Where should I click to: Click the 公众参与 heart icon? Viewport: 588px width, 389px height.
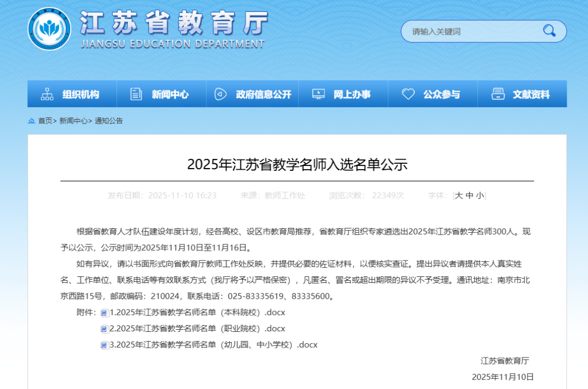pos(408,94)
